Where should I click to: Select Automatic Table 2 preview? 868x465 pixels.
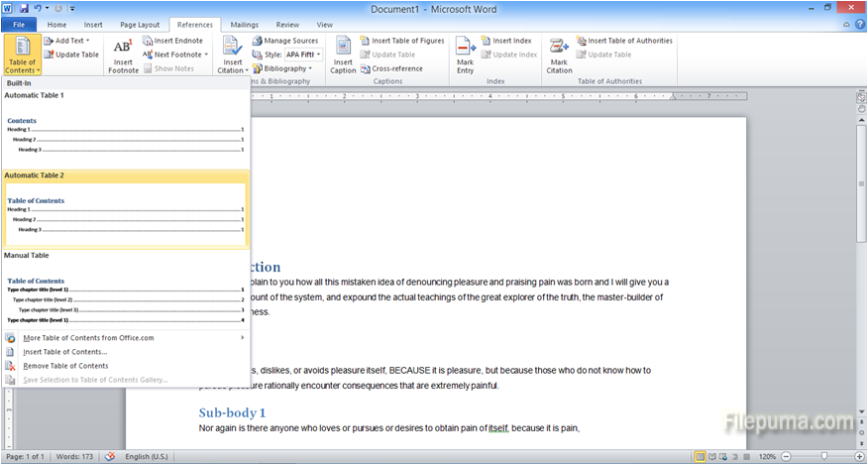click(125, 215)
